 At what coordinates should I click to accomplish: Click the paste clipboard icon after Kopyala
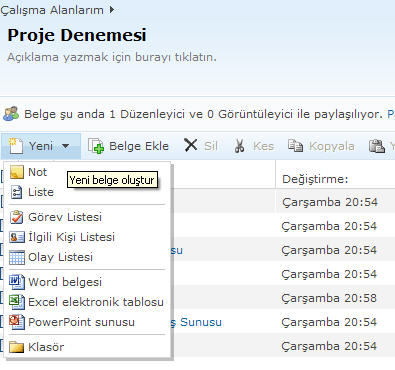coord(377,146)
